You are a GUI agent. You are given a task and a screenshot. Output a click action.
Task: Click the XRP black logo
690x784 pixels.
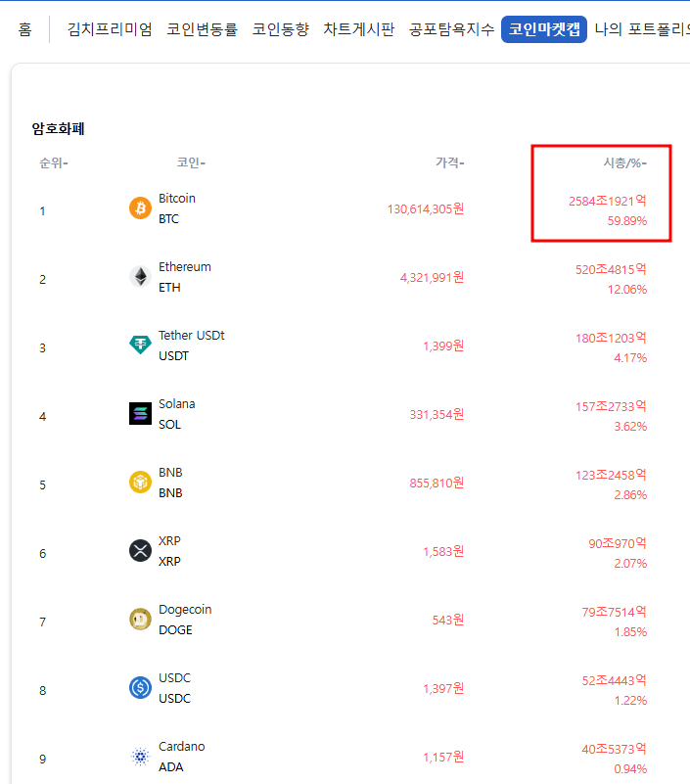pyautogui.click(x=141, y=550)
